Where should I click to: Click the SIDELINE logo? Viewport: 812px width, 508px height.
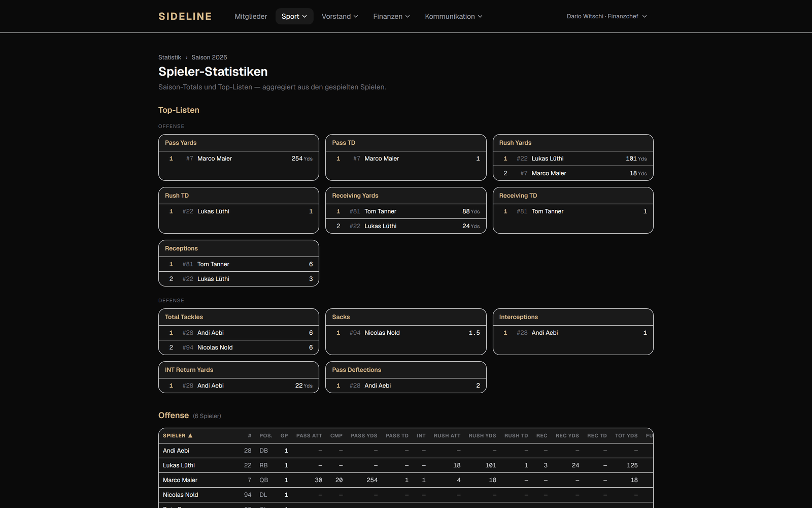point(185,16)
